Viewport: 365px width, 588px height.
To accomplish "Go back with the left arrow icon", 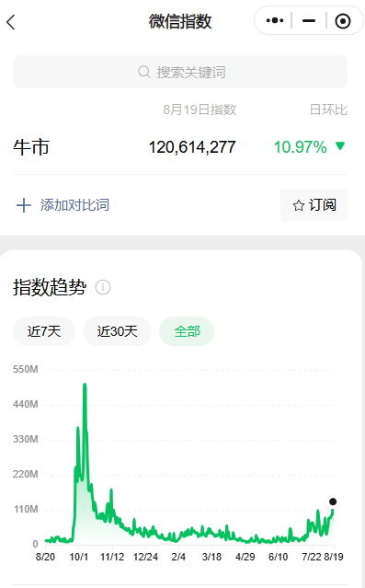I will 11,22.
